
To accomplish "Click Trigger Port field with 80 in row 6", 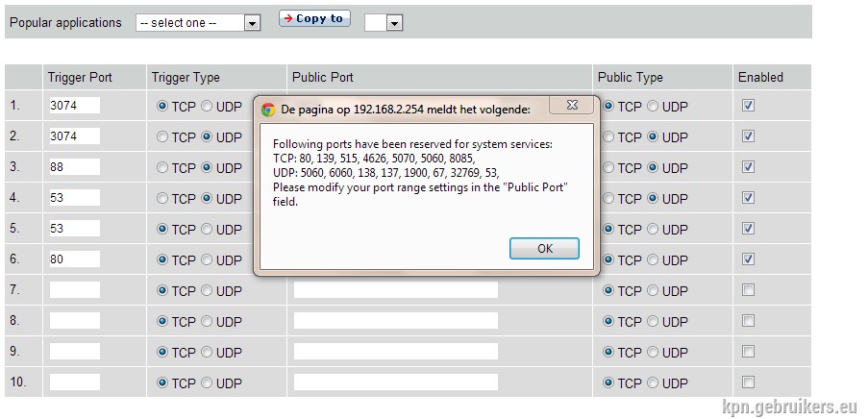I will (x=75, y=259).
